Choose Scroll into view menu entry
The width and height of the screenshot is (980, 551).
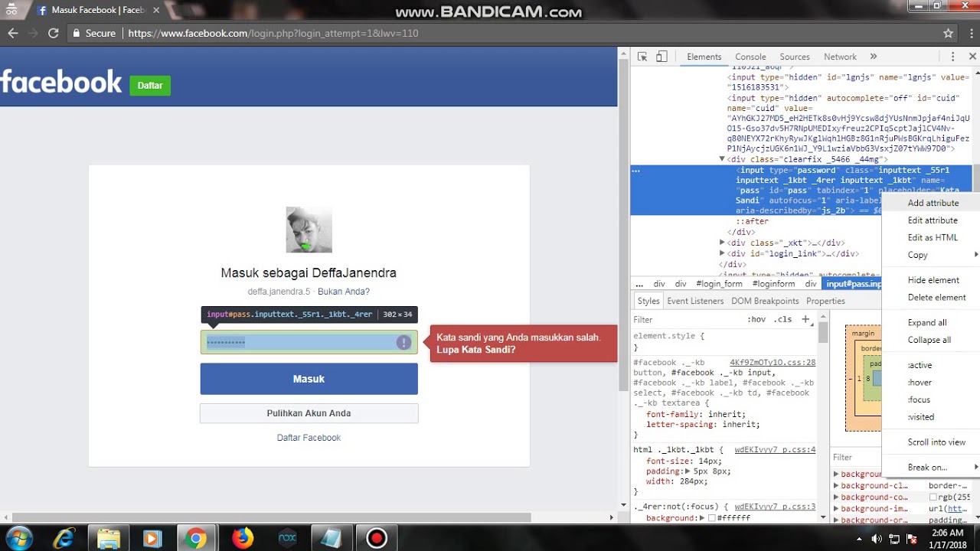click(x=931, y=442)
